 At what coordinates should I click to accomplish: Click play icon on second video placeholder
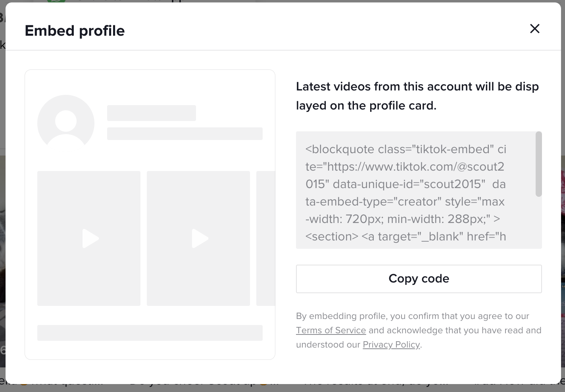[200, 238]
